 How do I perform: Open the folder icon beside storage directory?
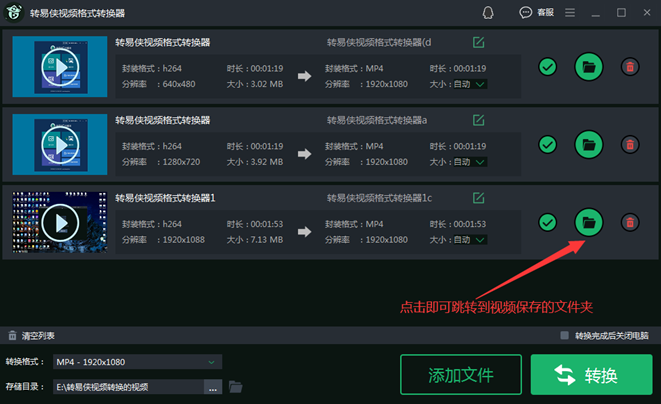tap(236, 386)
